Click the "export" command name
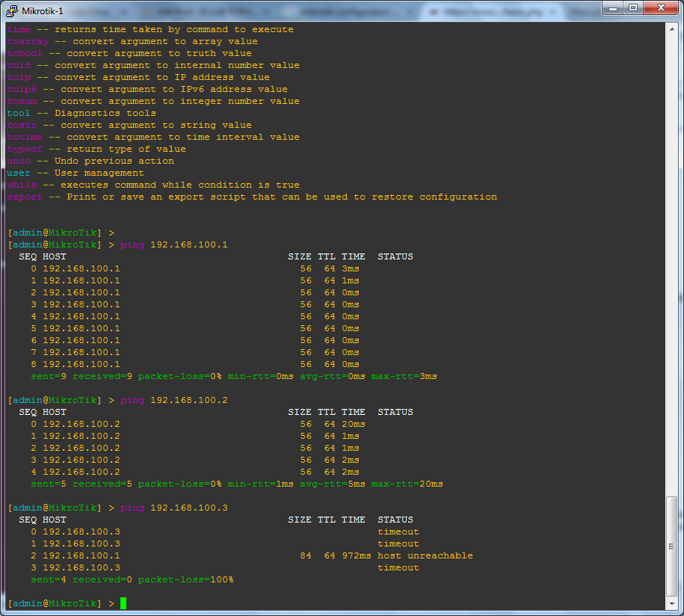Viewport: 684px width, 616px height. 25,197
